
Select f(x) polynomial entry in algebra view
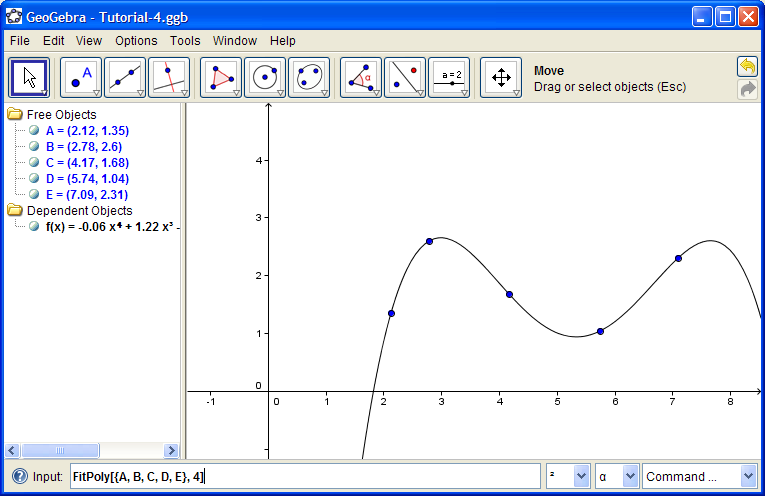point(113,227)
